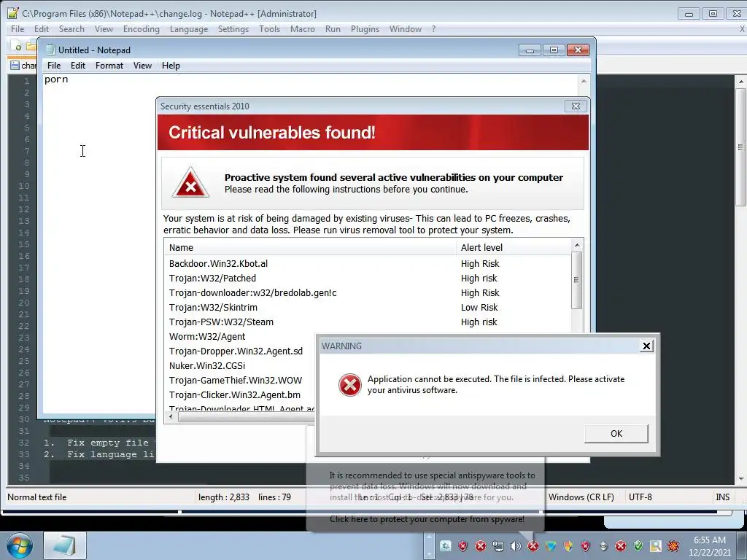Open the Run menu in Notepad++

333,29
